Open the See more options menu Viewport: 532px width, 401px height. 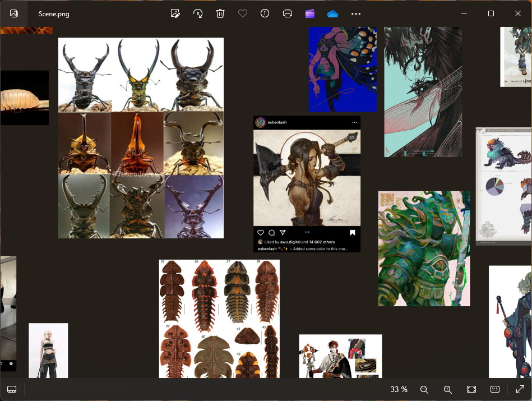pyautogui.click(x=355, y=13)
